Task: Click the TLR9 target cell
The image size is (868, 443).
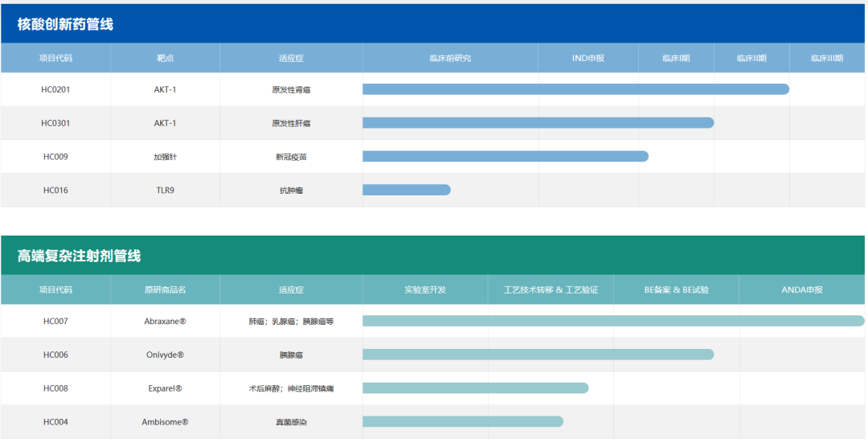Action: [165, 190]
